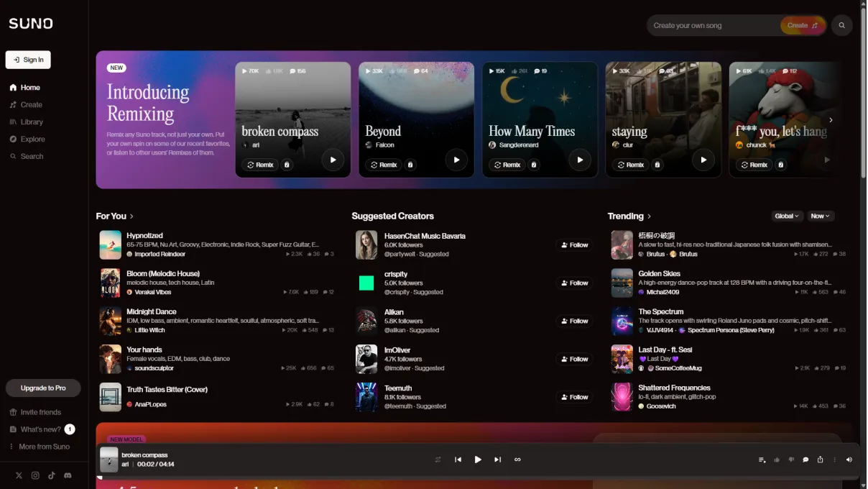
Task: Click the "Create your own song" field
Action: (711, 25)
